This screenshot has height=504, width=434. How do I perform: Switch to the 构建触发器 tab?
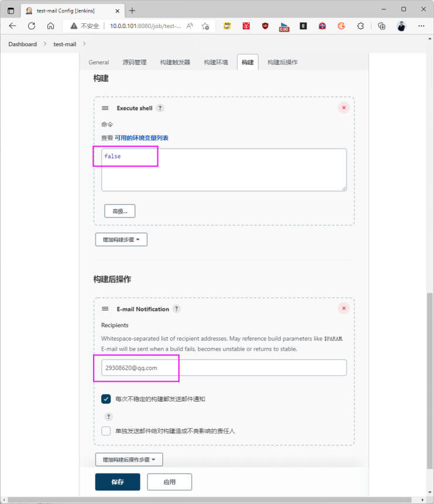[175, 63]
